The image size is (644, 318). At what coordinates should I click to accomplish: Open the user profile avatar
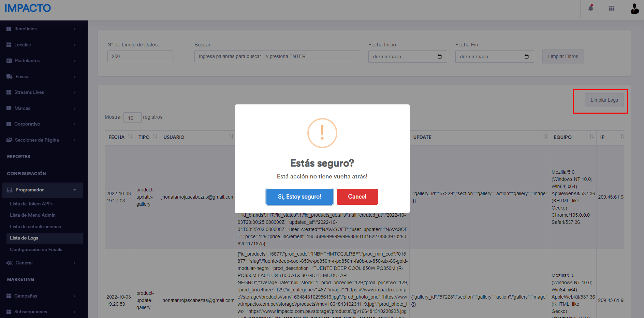tap(634, 9)
